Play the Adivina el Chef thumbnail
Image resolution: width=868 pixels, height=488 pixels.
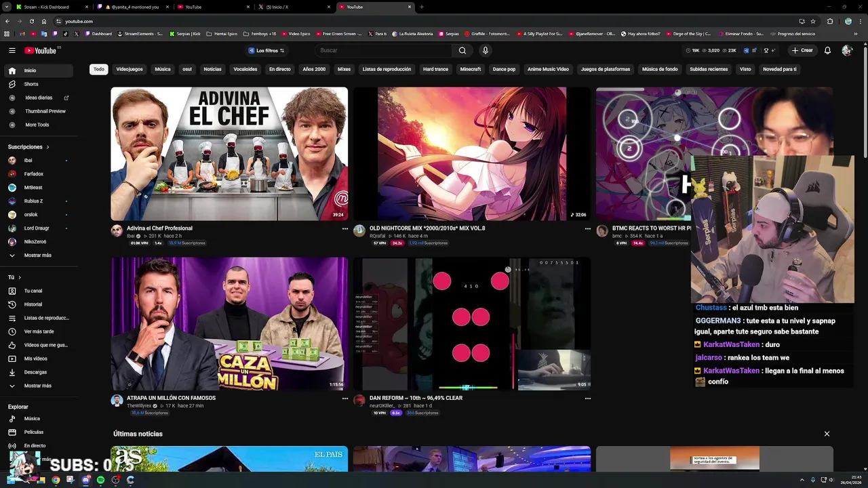pyautogui.click(x=229, y=154)
